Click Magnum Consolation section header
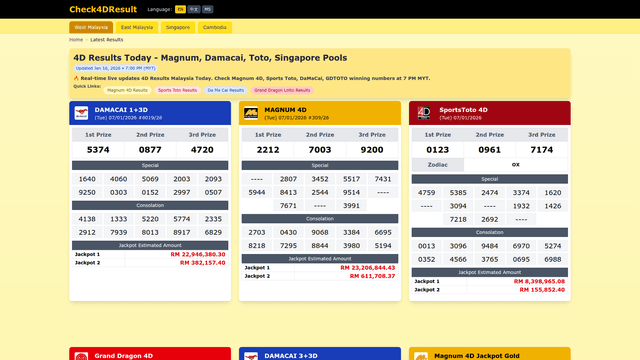This screenshot has width=640, height=360. click(x=320, y=219)
